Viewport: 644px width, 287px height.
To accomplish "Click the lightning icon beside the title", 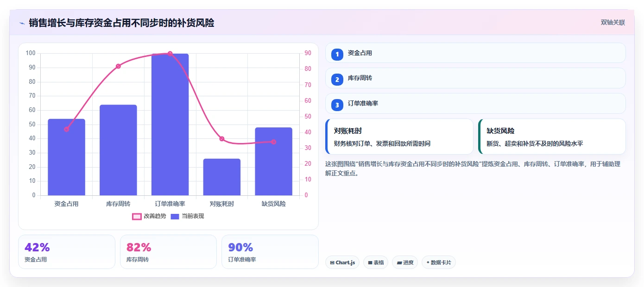I will [x=22, y=23].
